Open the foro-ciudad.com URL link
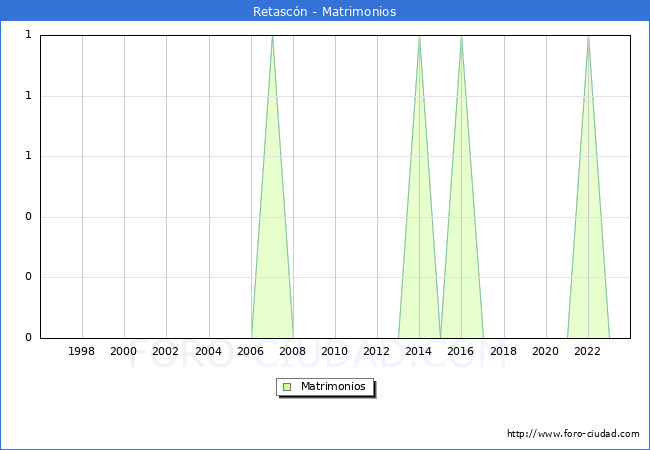The height and width of the screenshot is (450, 650). (573, 434)
